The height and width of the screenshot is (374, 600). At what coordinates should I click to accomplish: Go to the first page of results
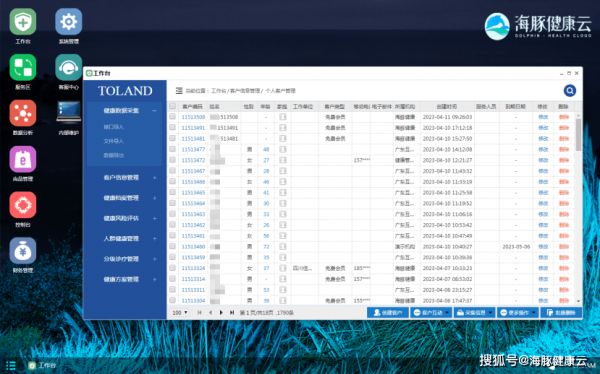[199, 313]
